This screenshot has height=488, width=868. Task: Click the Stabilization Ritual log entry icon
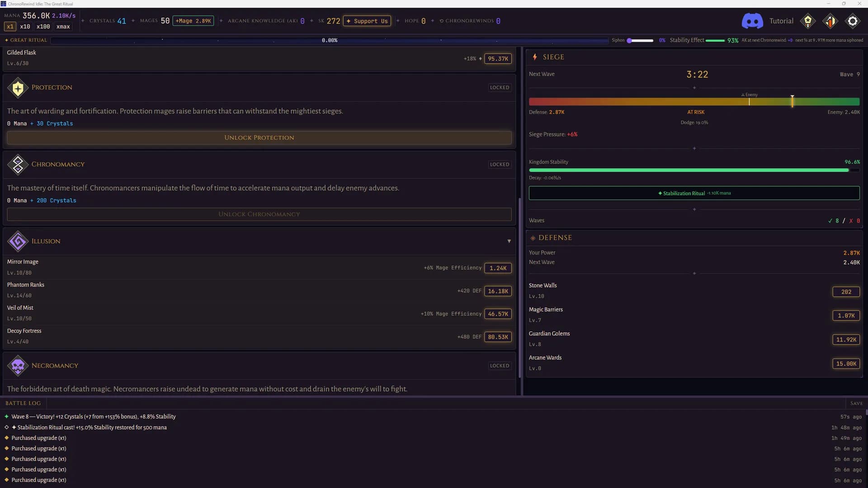6,427
